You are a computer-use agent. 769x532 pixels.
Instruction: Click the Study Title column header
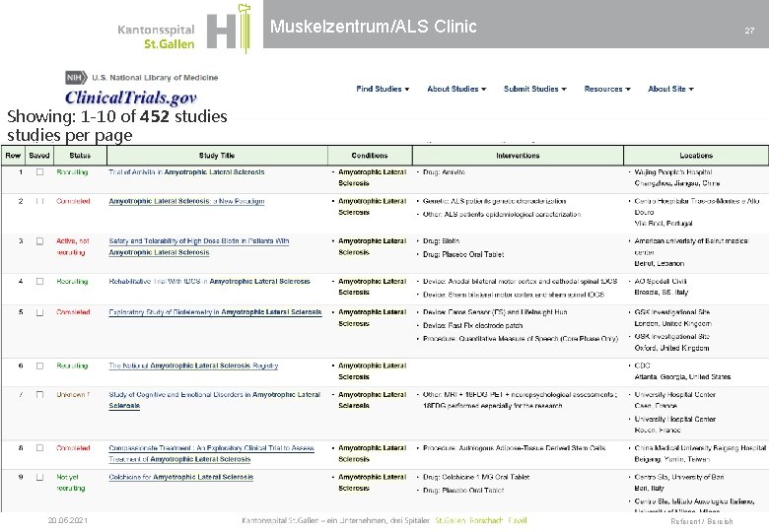[217, 156]
